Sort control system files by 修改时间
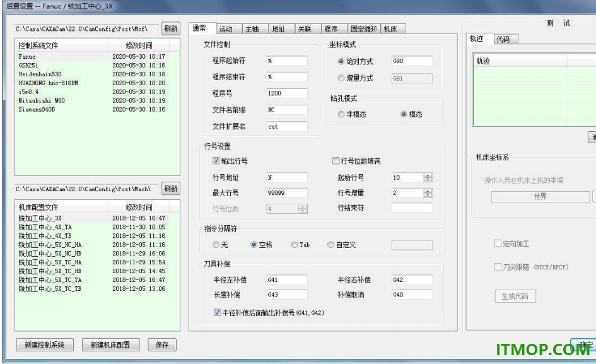The width and height of the screenshot is (596, 364). point(139,45)
